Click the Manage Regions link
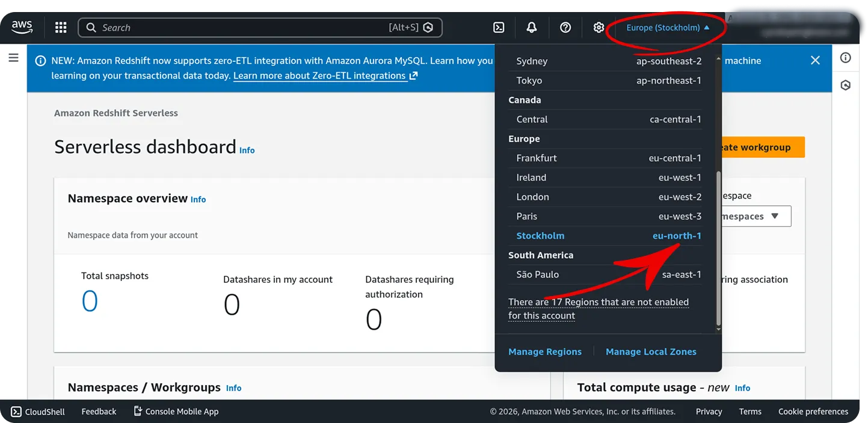This screenshot has width=868, height=423. click(x=544, y=351)
